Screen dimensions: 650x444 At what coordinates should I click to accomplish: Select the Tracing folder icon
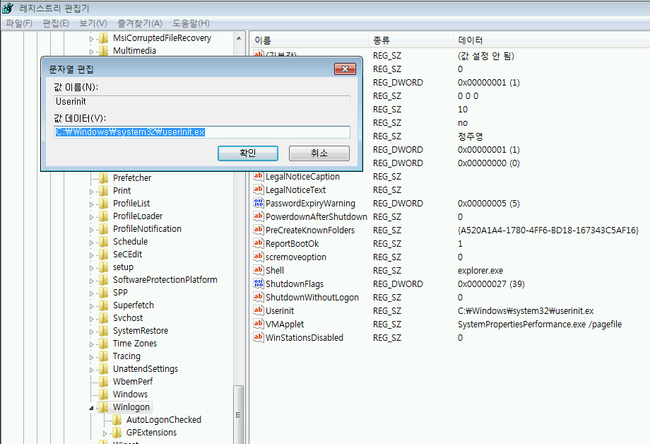(x=104, y=356)
